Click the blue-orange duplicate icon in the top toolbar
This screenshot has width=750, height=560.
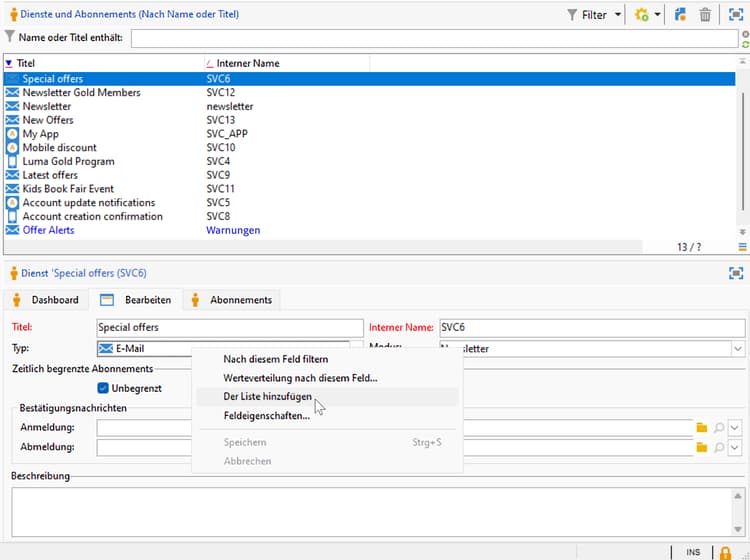680,15
